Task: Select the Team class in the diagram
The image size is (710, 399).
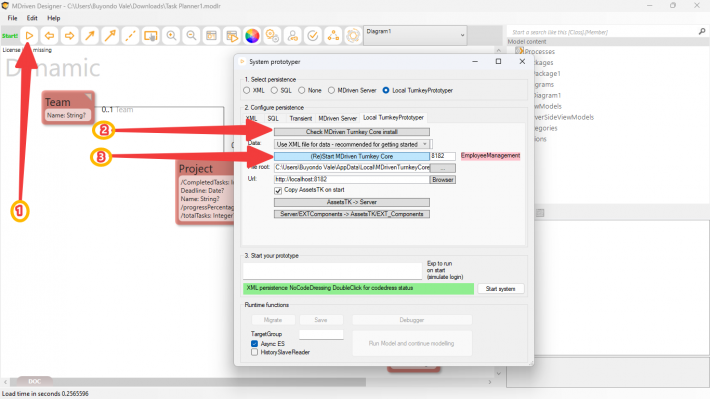Action: point(68,107)
